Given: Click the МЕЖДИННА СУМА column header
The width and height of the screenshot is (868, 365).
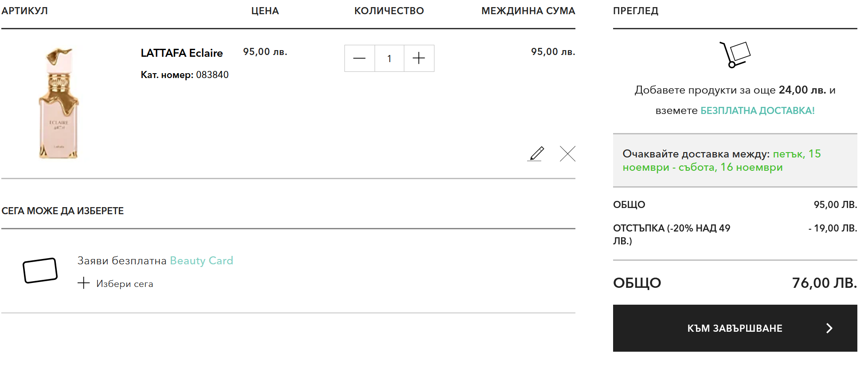Looking at the screenshot, I should click(x=528, y=11).
